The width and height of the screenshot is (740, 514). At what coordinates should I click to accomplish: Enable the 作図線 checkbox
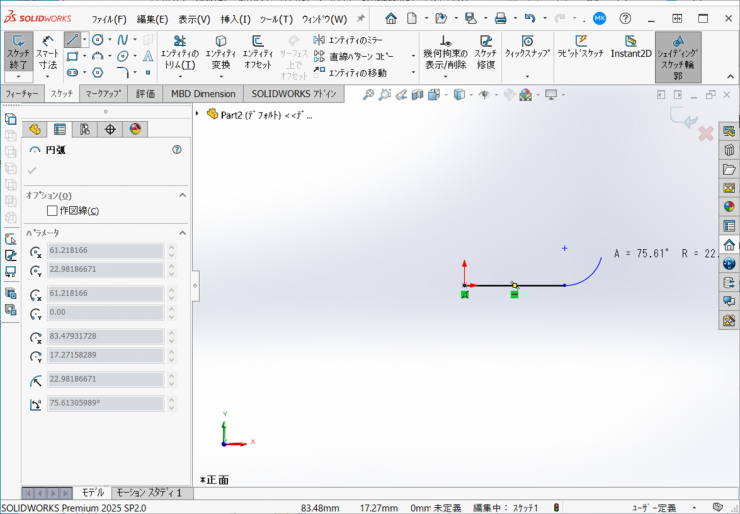coord(52,211)
